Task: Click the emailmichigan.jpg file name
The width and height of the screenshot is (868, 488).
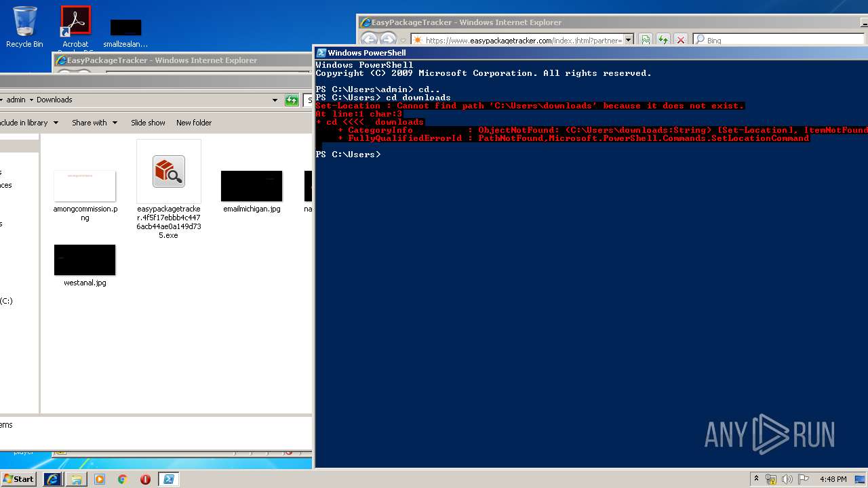Action: (252, 209)
